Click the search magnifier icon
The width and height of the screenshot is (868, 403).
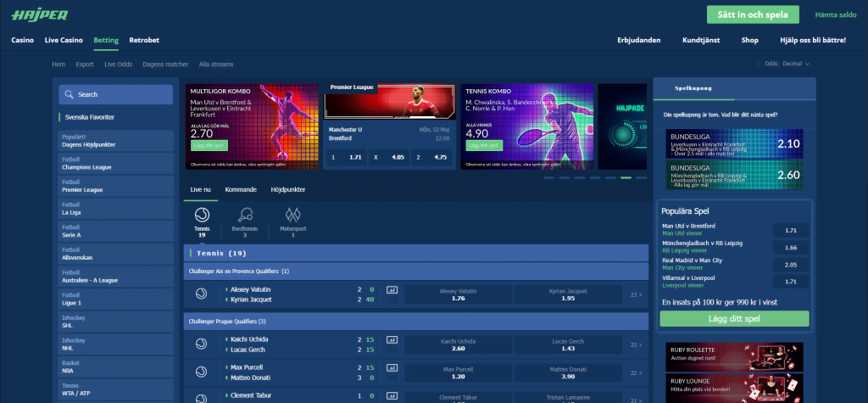(x=70, y=94)
